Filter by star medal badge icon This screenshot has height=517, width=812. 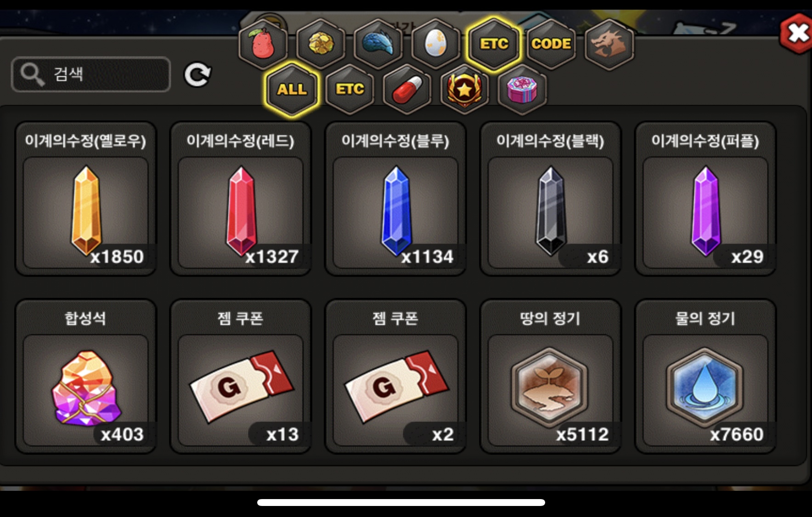tap(465, 89)
